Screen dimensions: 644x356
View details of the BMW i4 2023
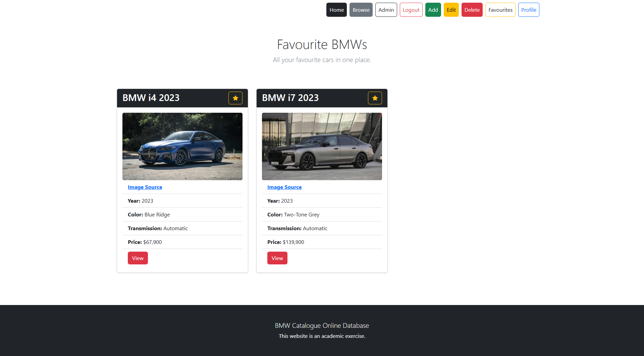pos(138,258)
